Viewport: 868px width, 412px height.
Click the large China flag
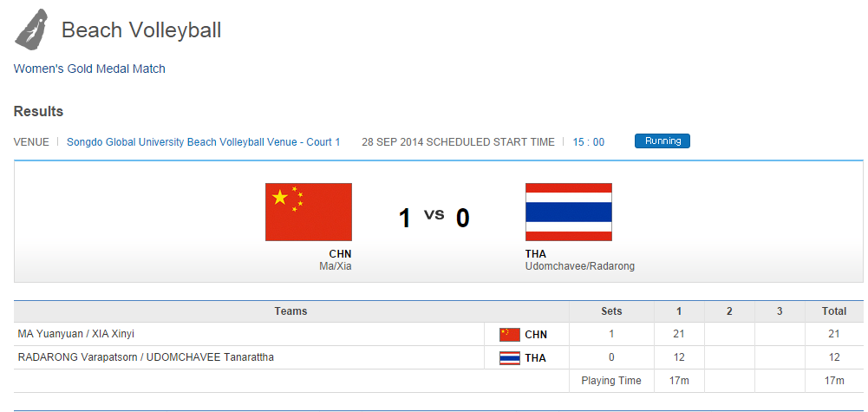coord(308,212)
